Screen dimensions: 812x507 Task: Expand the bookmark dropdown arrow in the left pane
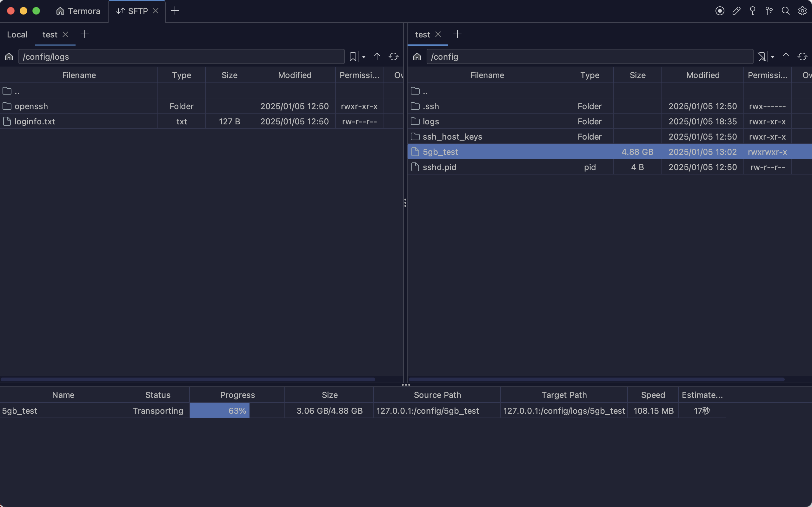tap(363, 57)
